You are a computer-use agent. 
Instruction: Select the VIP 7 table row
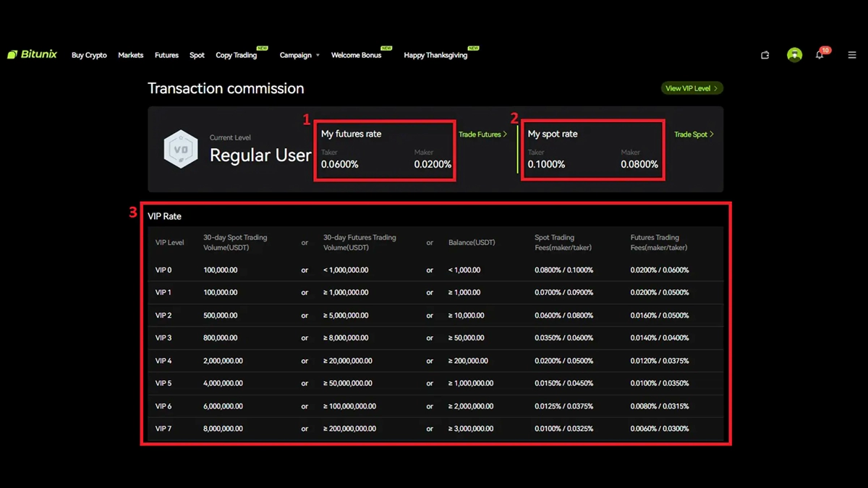434,429
